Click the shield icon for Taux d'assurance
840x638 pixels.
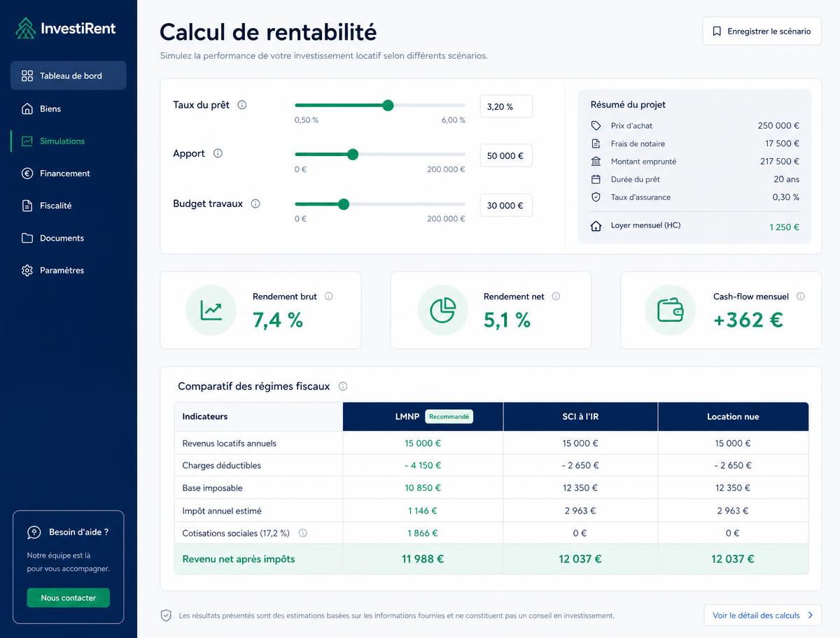pos(596,197)
